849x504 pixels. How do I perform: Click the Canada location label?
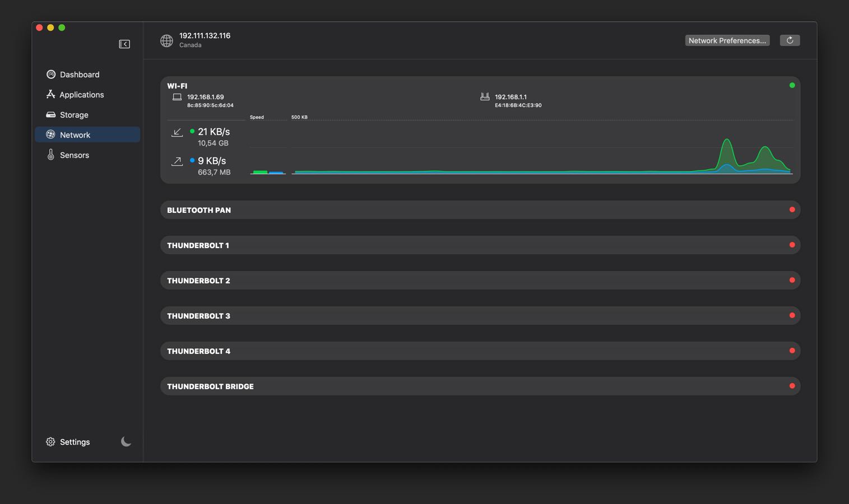pos(190,45)
